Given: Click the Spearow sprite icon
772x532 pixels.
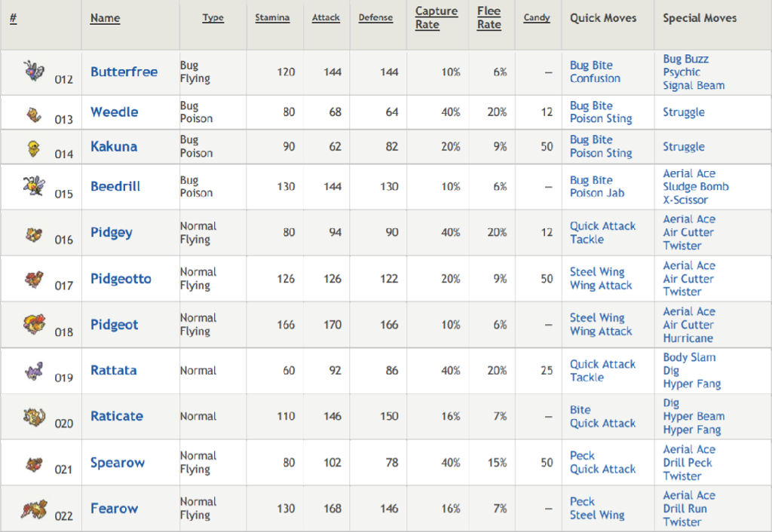Looking at the screenshot, I should point(34,464).
